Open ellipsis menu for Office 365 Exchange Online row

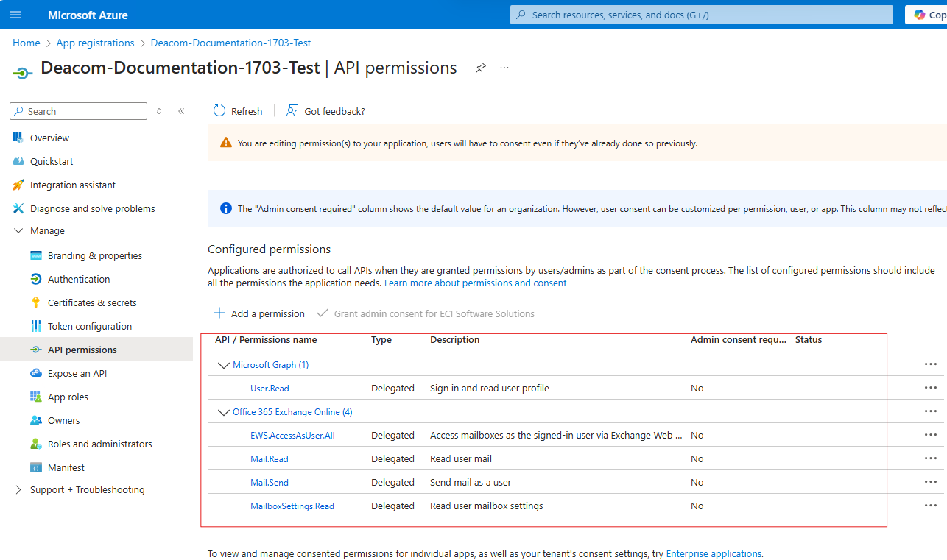pos(931,411)
